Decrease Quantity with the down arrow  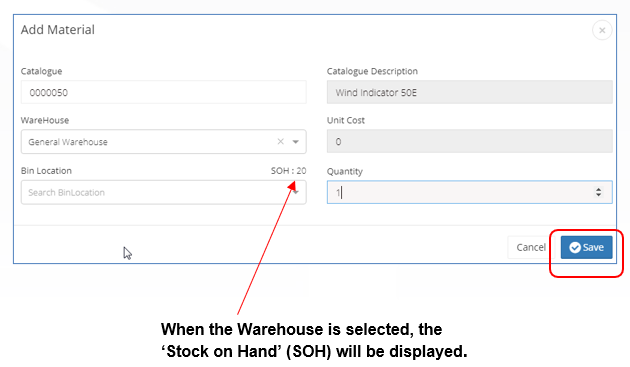click(x=599, y=195)
